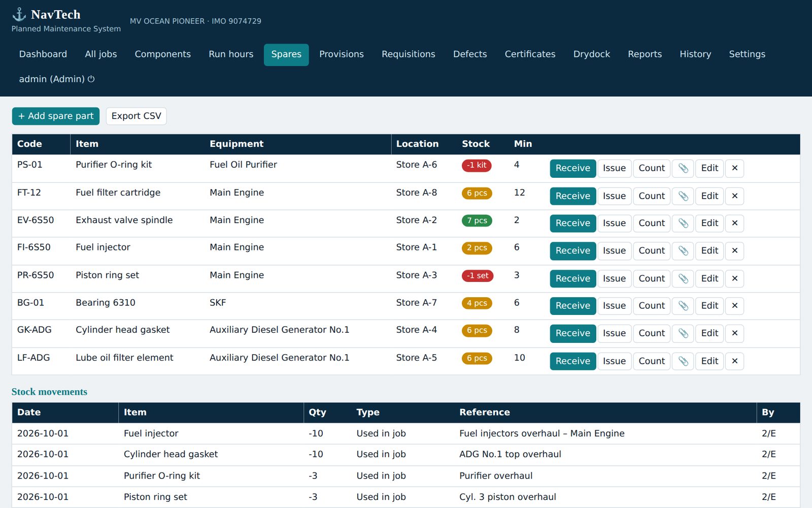The height and width of the screenshot is (508, 812).
Task: Edit the Exhaust valve spindle entry
Action: coord(709,223)
